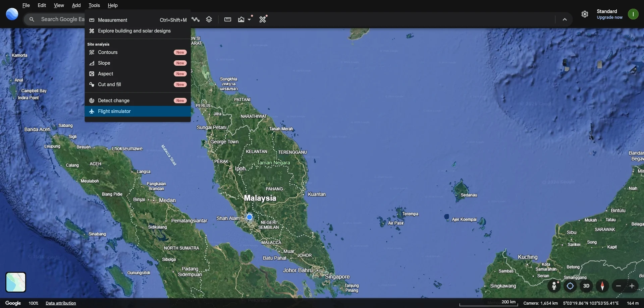Select the ruler measurement toolbar icon
The image size is (644, 308).
pyautogui.click(x=228, y=19)
